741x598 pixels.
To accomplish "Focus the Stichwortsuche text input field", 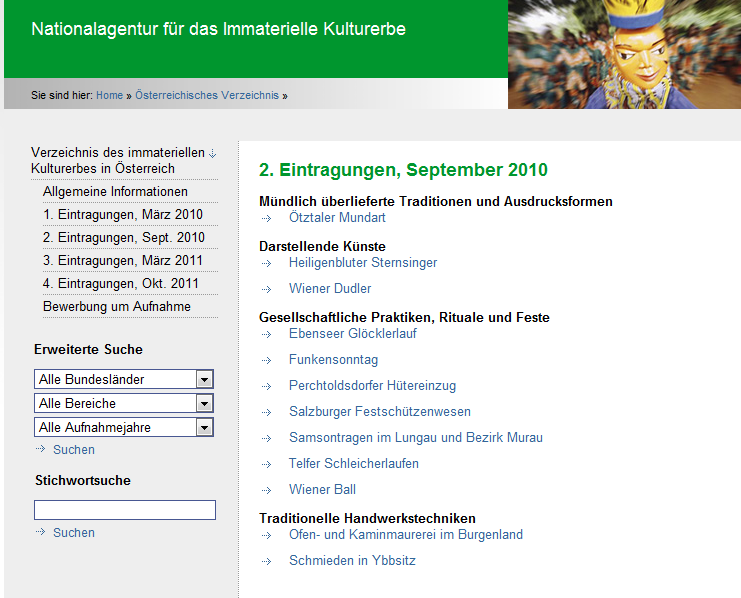I will 124,510.
